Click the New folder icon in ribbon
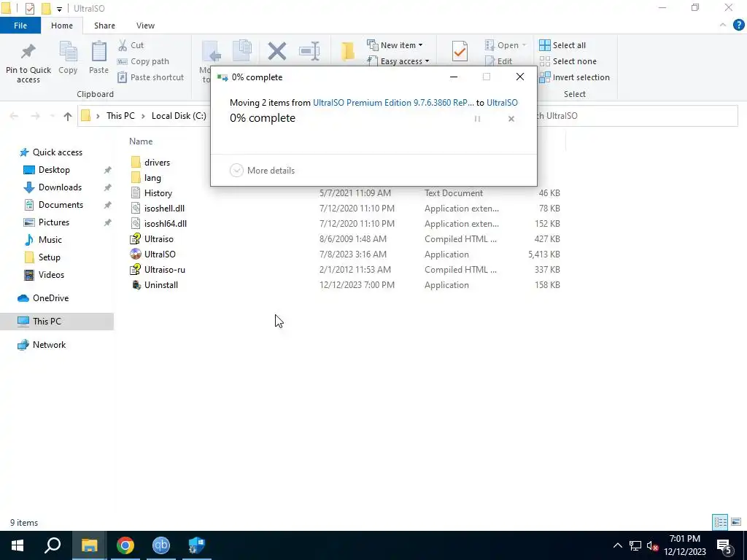This screenshot has width=747, height=560. tap(348, 51)
